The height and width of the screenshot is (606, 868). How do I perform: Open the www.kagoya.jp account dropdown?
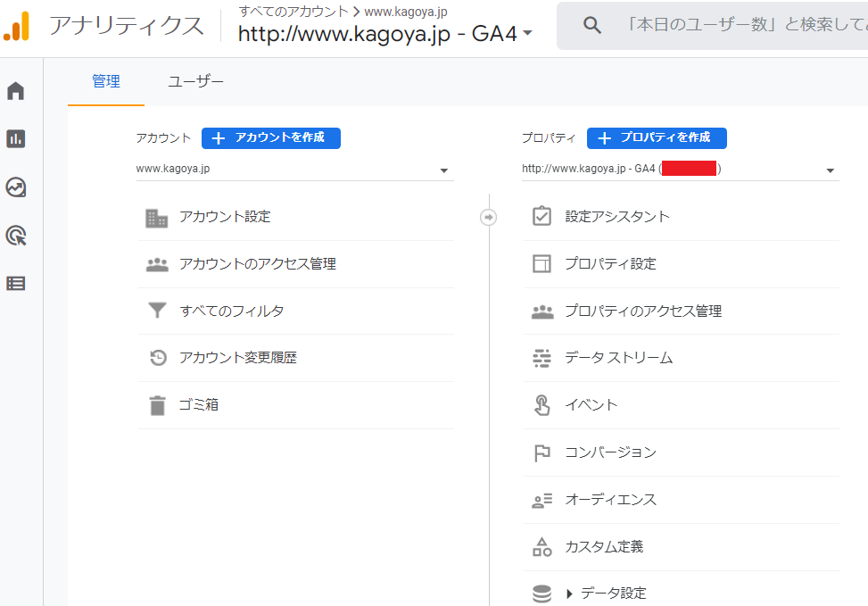click(294, 170)
